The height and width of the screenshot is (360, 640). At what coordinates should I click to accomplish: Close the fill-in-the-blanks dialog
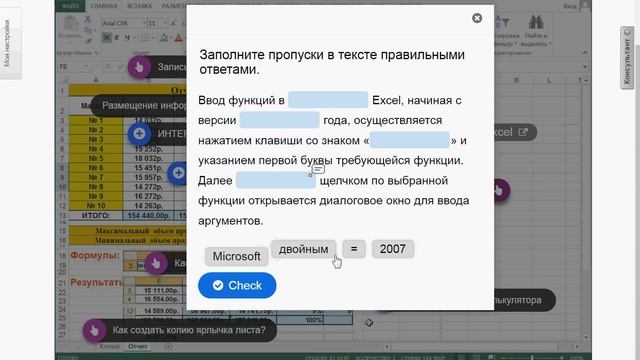pos(477,18)
